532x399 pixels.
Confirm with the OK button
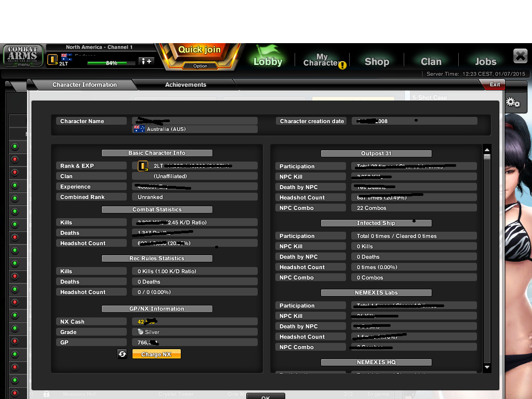pyautogui.click(x=265, y=396)
